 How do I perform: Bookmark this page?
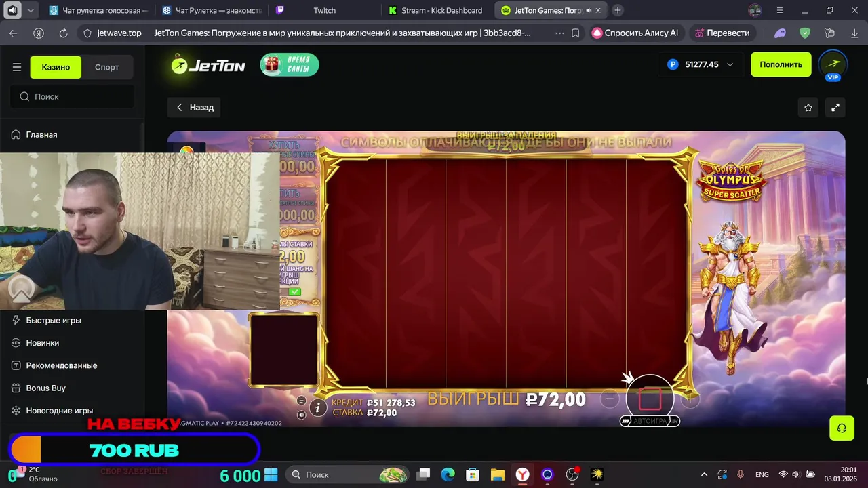coord(575,33)
